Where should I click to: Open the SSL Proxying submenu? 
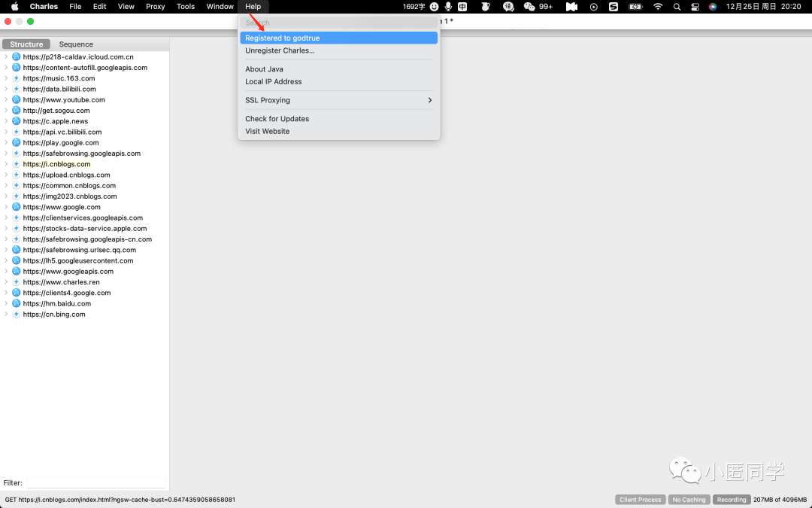click(338, 100)
